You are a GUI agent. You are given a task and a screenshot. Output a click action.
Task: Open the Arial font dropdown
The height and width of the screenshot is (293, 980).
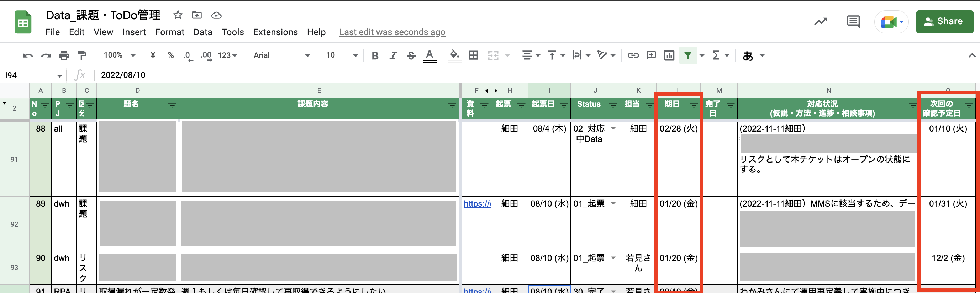281,55
